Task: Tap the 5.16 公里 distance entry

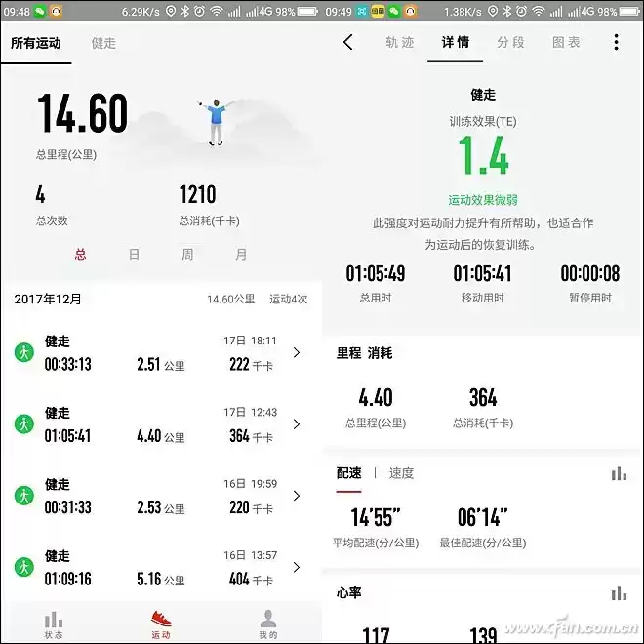Action: click(x=161, y=579)
